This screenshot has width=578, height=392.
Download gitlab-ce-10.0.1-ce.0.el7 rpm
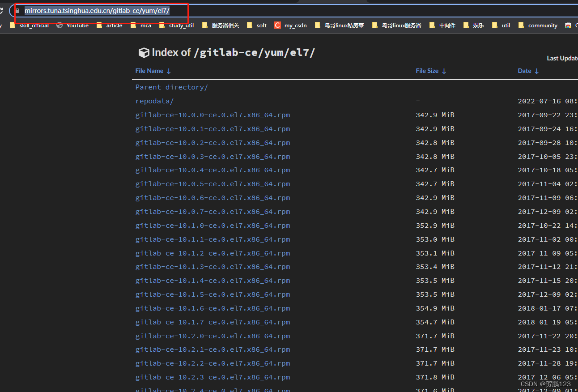[x=212, y=129]
